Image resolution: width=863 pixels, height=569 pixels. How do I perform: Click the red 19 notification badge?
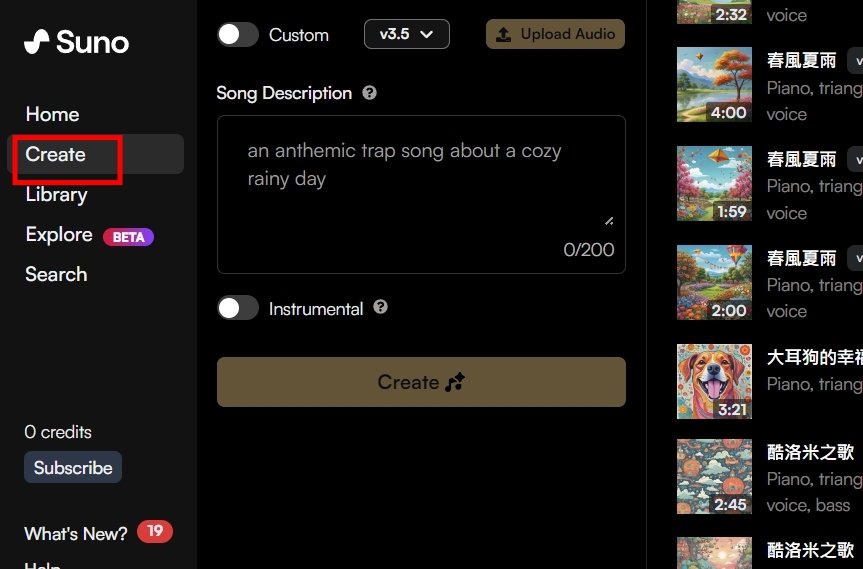tap(155, 531)
